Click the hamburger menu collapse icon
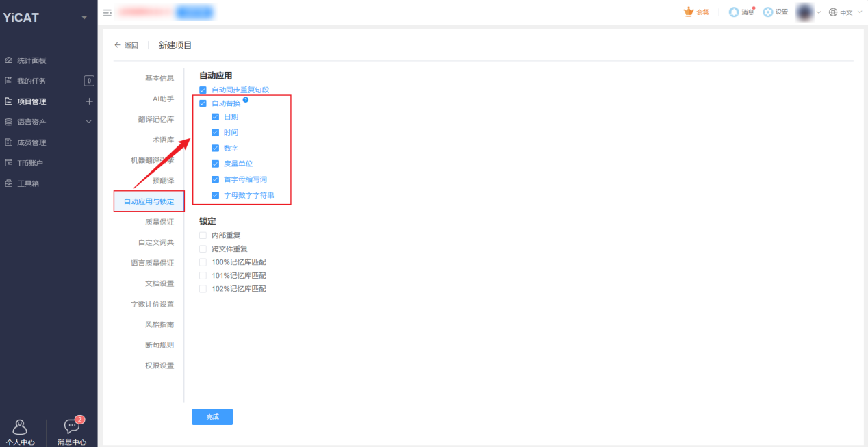 pyautogui.click(x=107, y=12)
